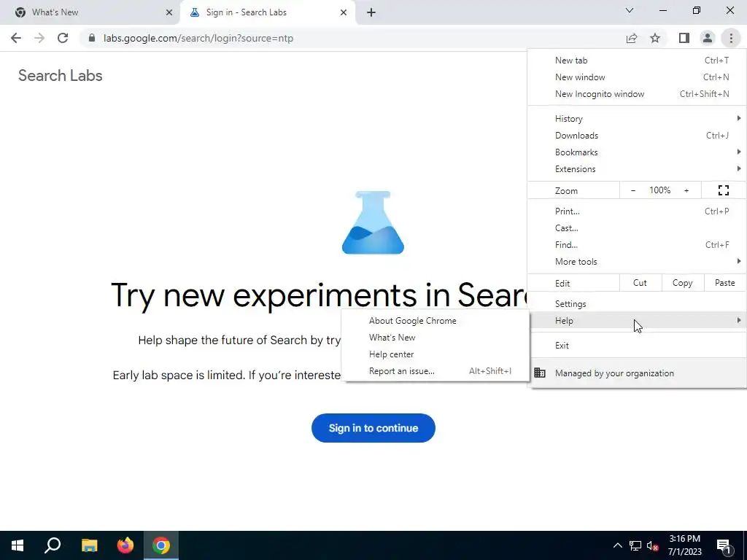Select the Sign in - Search Labs tab
Viewport: 747px width, 560px height.
pos(267,12)
